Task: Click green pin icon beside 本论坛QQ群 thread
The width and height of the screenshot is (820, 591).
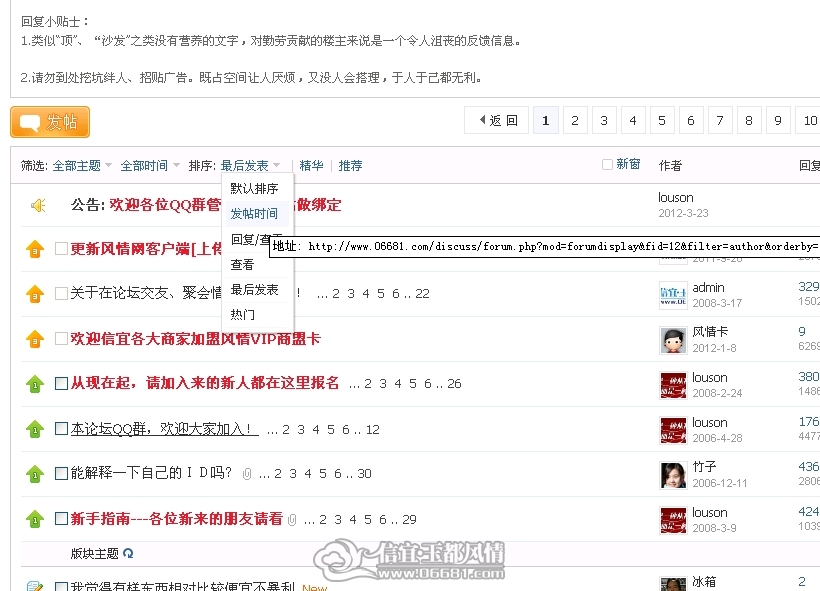Action: point(35,429)
